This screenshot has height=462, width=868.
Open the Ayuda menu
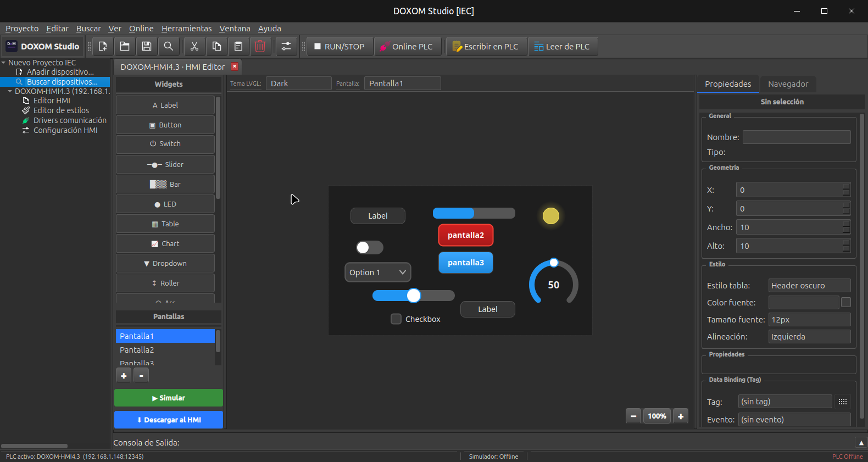click(269, 29)
